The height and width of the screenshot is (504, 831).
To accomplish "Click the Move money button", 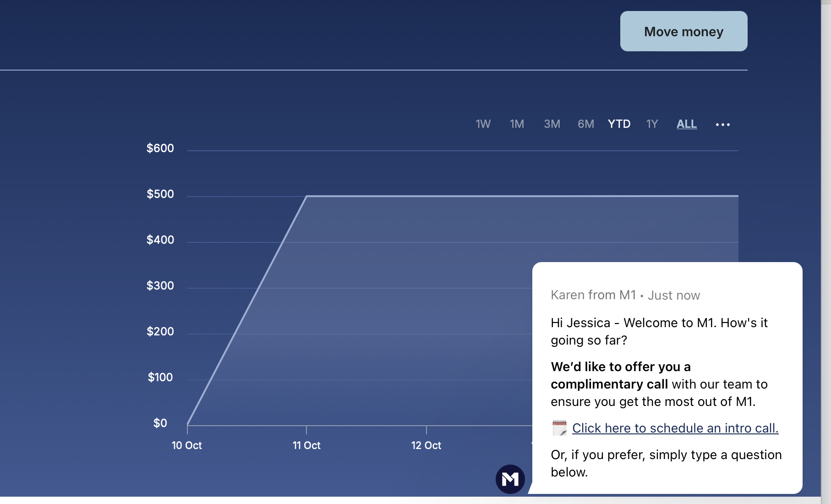I will tap(683, 31).
